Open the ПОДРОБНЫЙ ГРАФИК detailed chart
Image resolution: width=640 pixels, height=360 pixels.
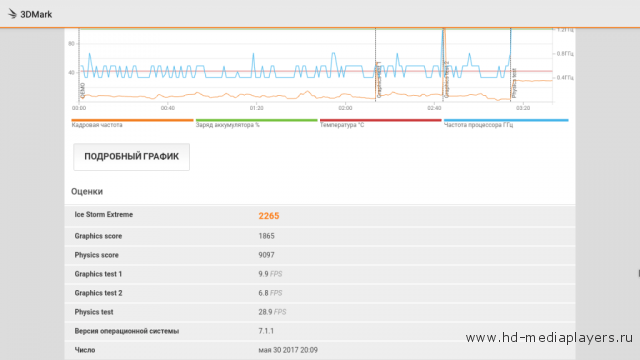pos(131,157)
